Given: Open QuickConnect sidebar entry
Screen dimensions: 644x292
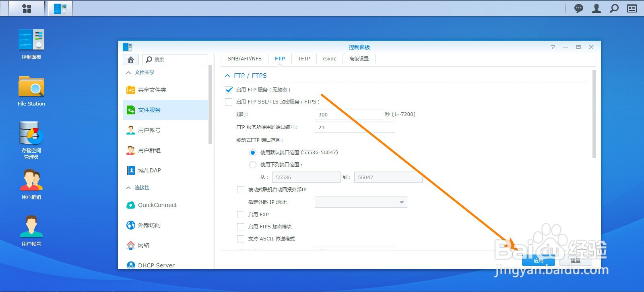Looking at the screenshot, I should coord(165,205).
